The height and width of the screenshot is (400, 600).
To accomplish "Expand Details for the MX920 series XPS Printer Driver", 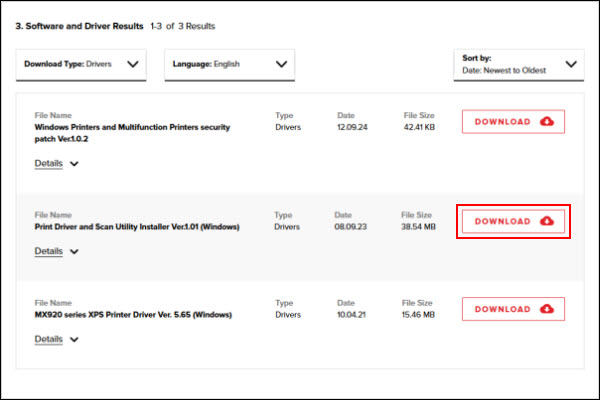I will [48, 339].
